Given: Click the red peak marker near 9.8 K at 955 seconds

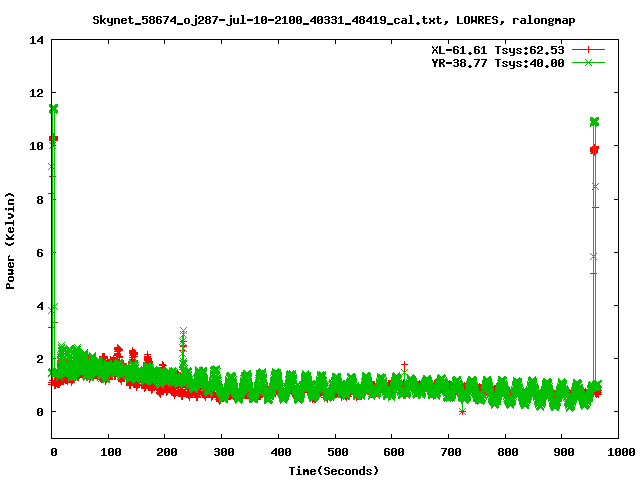Looking at the screenshot, I should pyautogui.click(x=594, y=150).
